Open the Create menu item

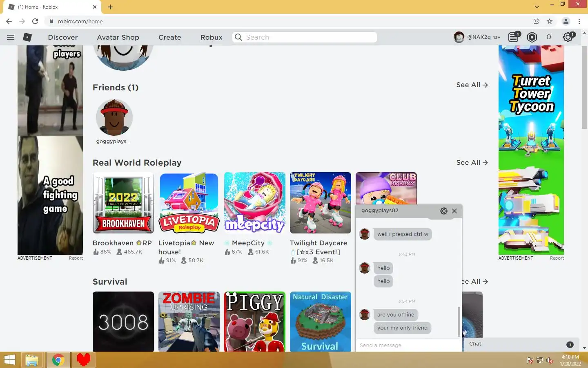[x=170, y=37]
